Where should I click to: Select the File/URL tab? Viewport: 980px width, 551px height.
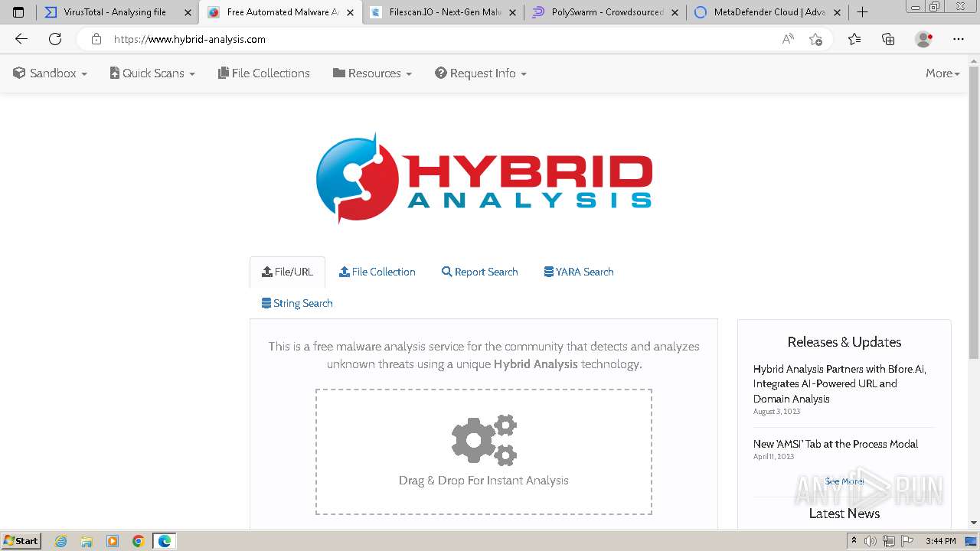click(288, 272)
